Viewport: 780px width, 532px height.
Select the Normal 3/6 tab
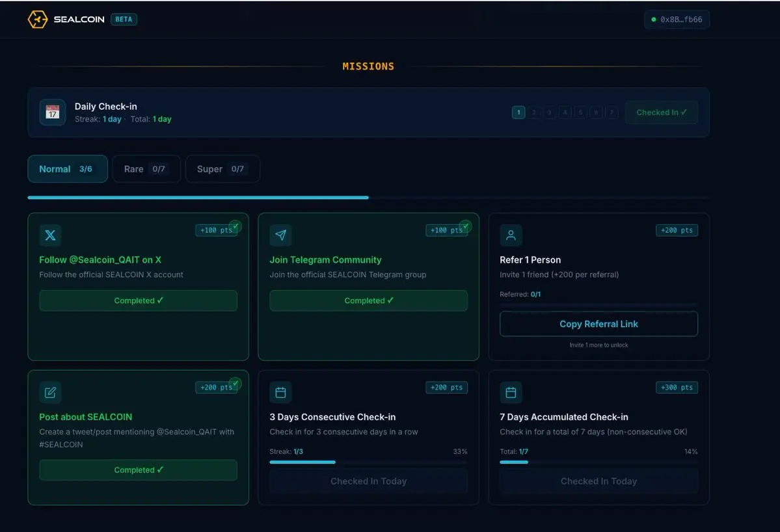68,169
